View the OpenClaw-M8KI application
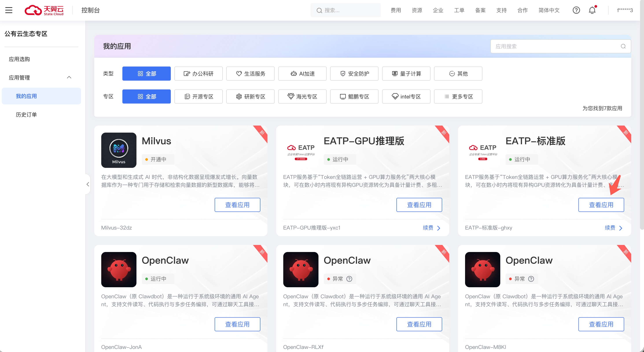The width and height of the screenshot is (644, 352). click(x=601, y=324)
